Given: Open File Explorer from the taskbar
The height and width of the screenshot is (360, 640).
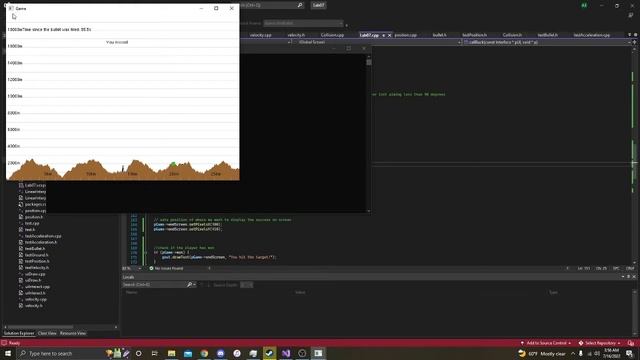Looking at the screenshot, I should tap(171, 353).
